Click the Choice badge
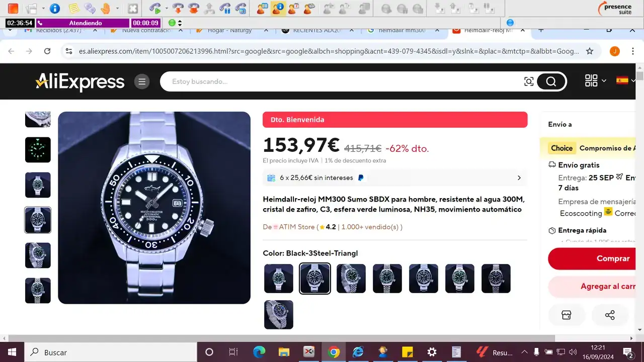 561,148
